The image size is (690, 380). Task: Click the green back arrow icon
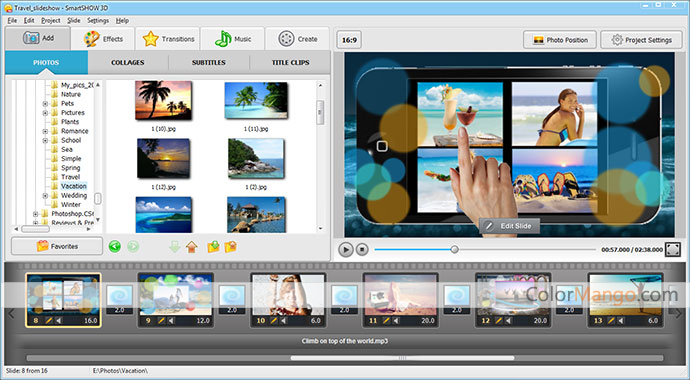(115, 246)
